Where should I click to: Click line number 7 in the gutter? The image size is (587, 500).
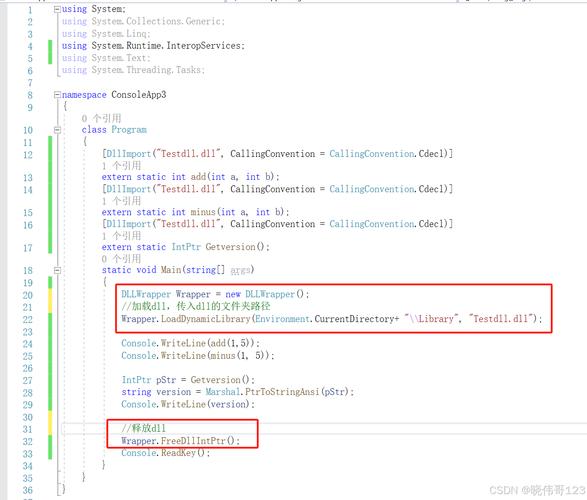pos(30,83)
